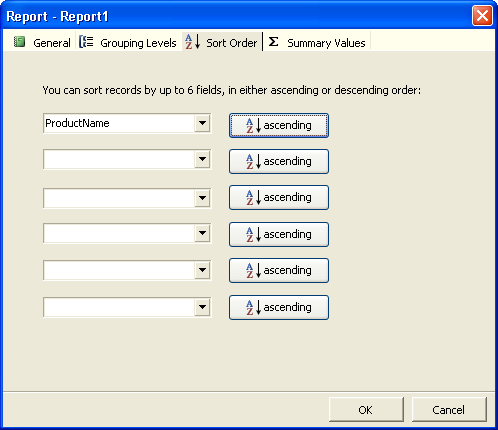Click the Grouping Levels tab icon

86,42
